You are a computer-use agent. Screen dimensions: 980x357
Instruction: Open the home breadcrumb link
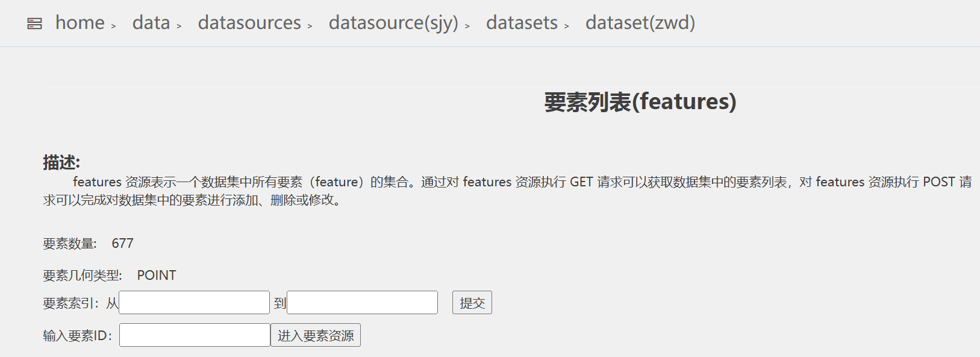[80, 23]
